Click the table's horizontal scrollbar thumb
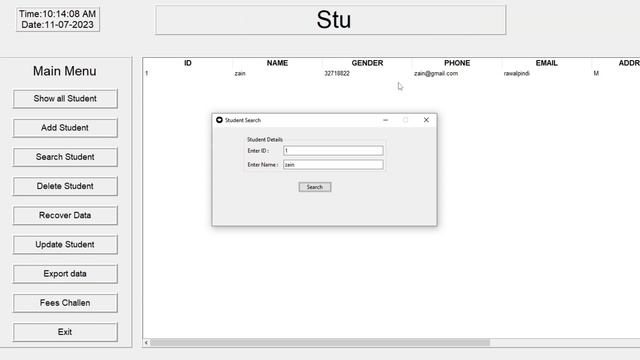640x360 pixels. [x=320, y=342]
